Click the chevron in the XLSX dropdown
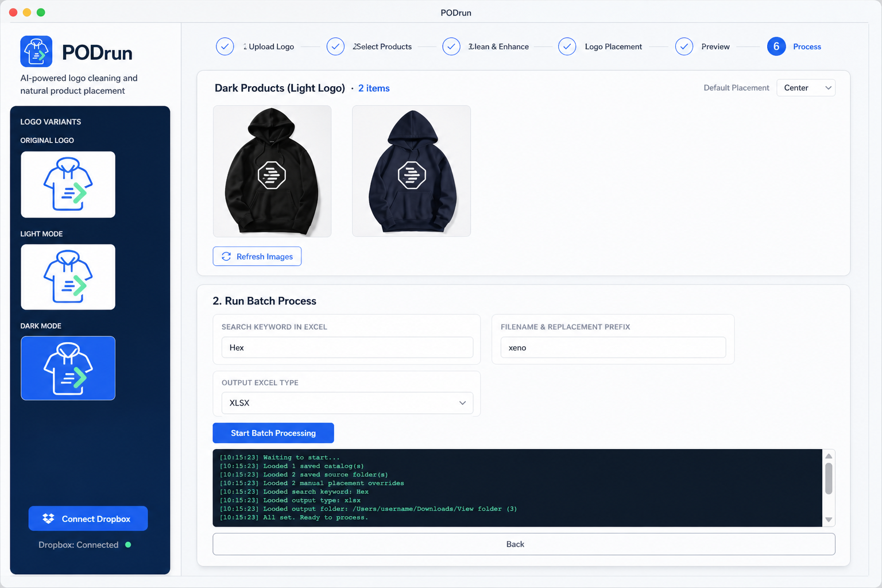Viewport: 882px width, 588px height. tap(462, 403)
